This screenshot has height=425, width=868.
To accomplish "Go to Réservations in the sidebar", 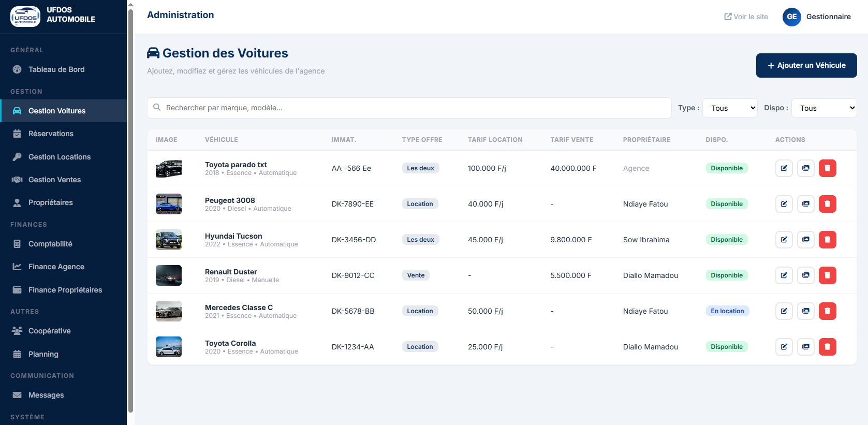I will tap(51, 134).
